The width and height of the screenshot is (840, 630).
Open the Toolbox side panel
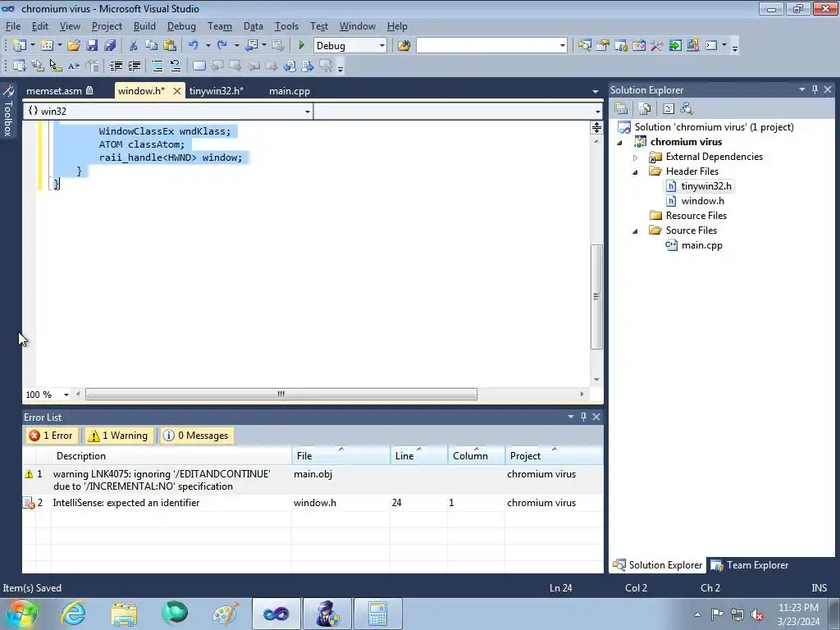(x=8, y=111)
